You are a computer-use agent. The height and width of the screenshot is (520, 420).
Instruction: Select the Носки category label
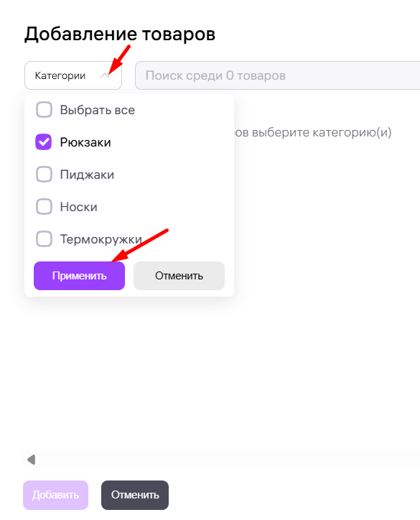pyautogui.click(x=78, y=207)
